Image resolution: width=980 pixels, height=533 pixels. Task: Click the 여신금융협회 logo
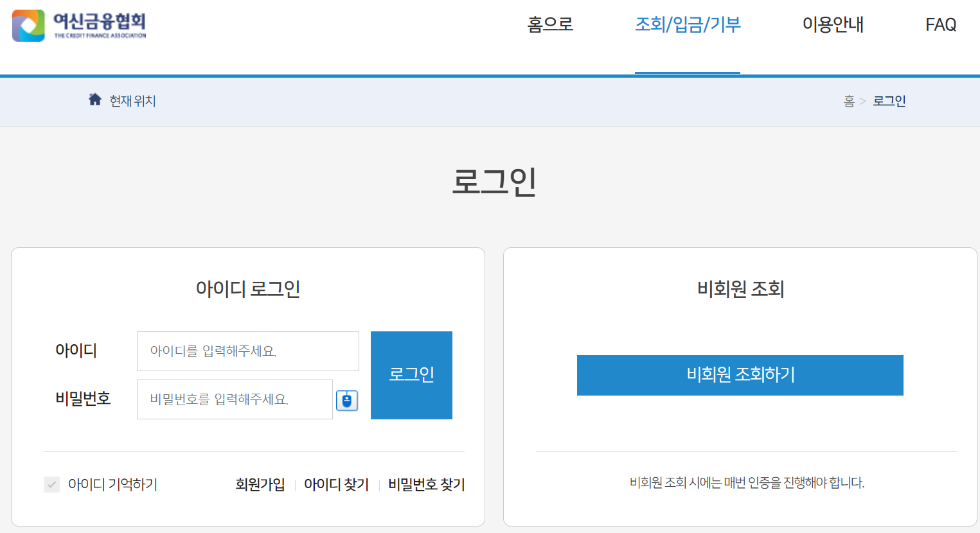[x=78, y=26]
